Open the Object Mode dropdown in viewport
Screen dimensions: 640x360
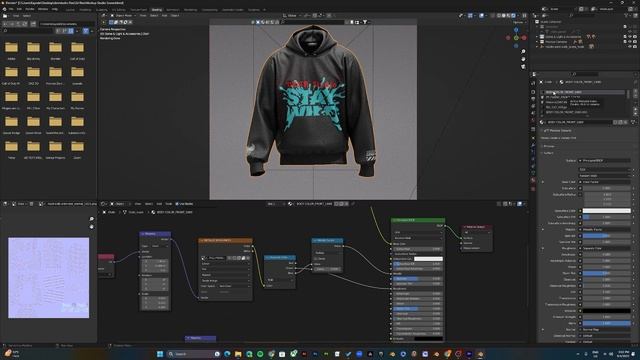124,16
